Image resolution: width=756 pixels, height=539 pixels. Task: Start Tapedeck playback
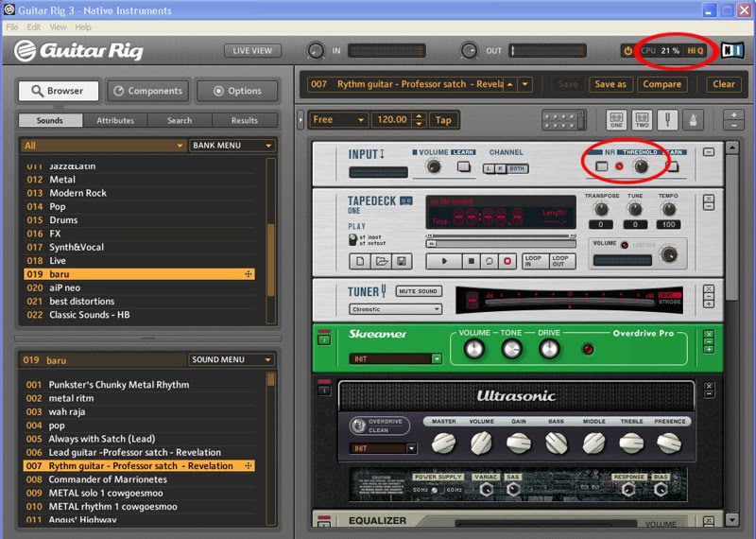click(x=444, y=261)
